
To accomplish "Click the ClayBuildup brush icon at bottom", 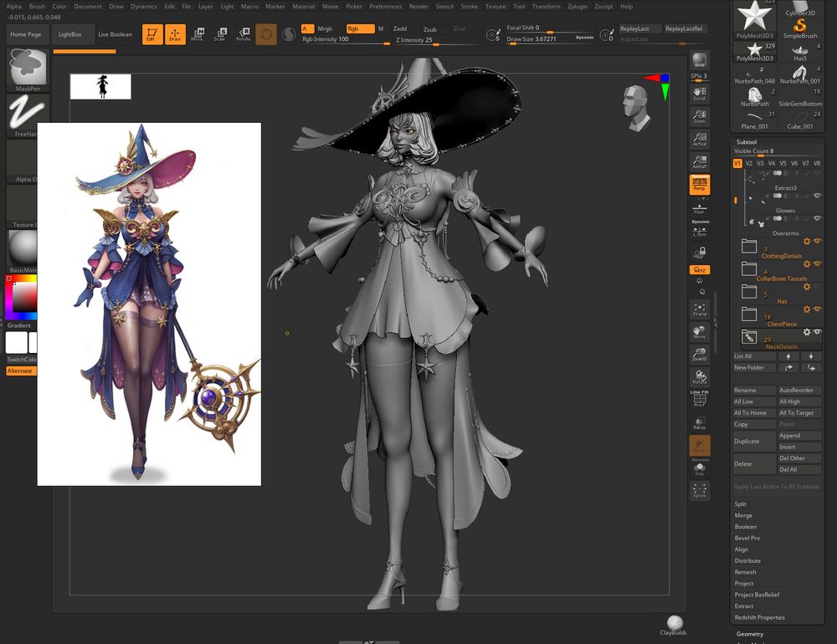I will tap(675, 626).
